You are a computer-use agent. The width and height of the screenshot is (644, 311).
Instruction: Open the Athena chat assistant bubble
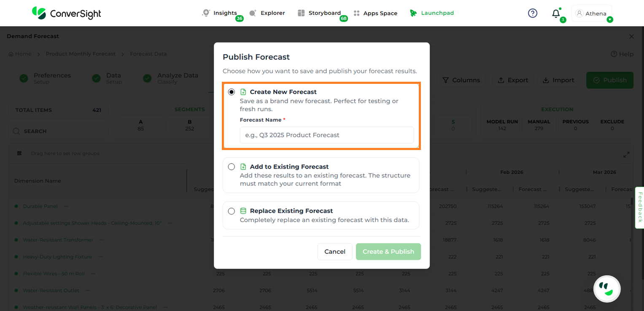coord(606,289)
